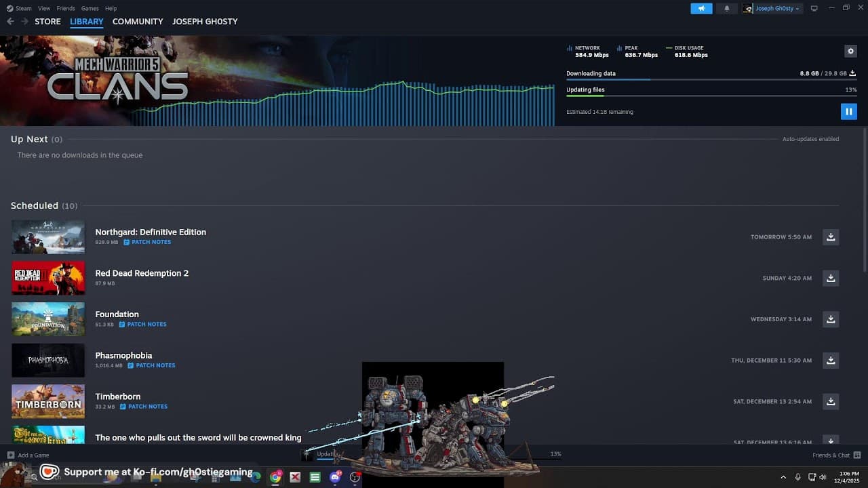Open Timberborn patch notes
868x488 pixels.
[144, 407]
